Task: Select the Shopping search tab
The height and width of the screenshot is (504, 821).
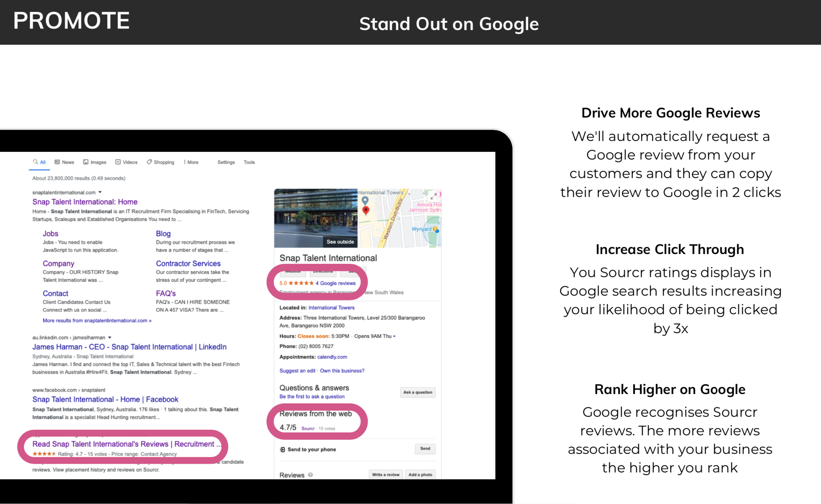Action: (160, 162)
